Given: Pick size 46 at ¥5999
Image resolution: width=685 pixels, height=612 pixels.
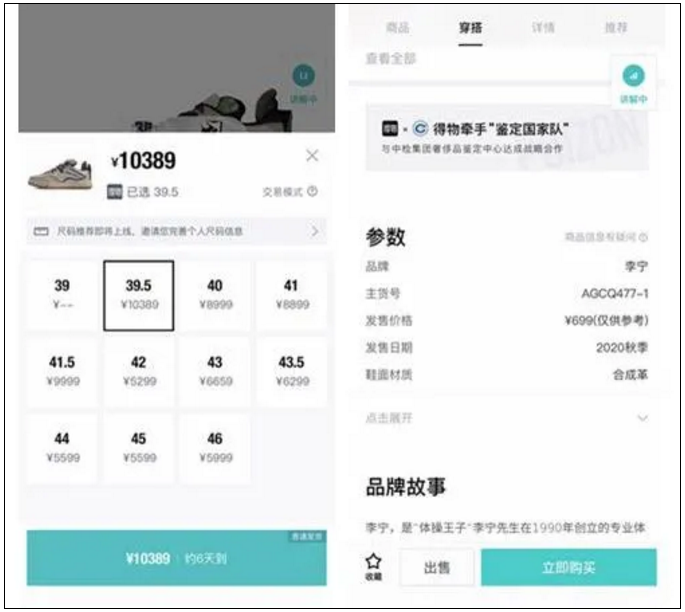Looking at the screenshot, I should point(215,448).
